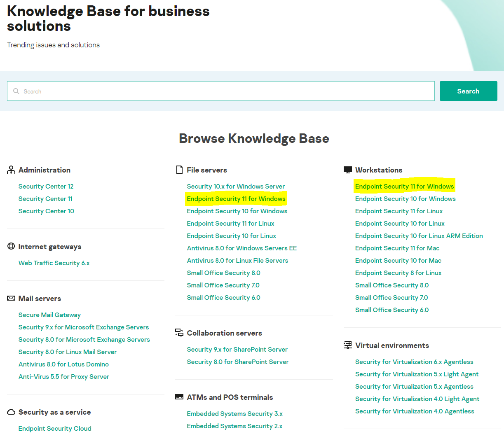Image resolution: width=504 pixels, height=434 pixels.
Task: Open Security for Virtualization 6.x Agentless
Action: point(414,362)
